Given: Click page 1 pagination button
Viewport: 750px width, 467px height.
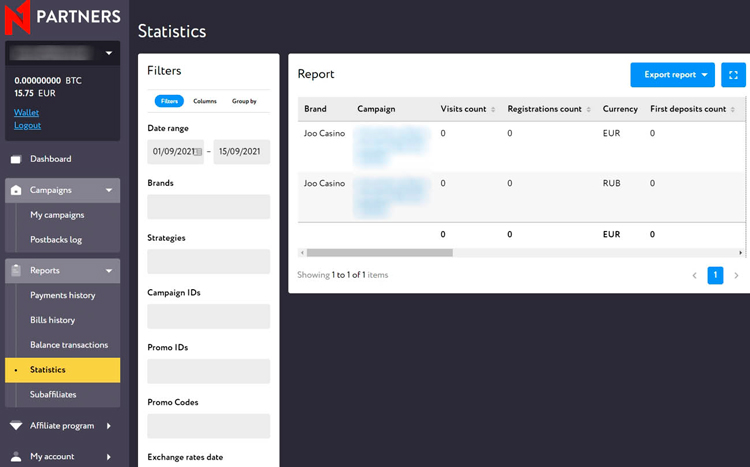Looking at the screenshot, I should coord(715,275).
